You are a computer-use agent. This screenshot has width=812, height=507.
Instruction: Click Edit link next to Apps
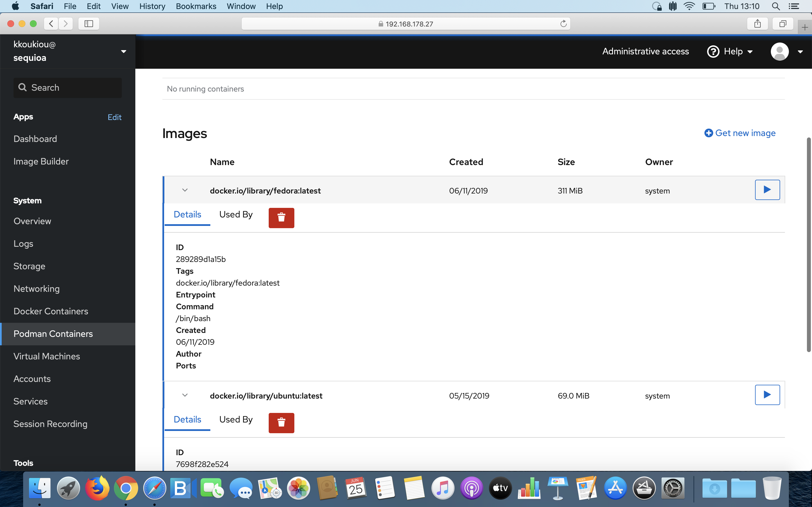[114, 117]
